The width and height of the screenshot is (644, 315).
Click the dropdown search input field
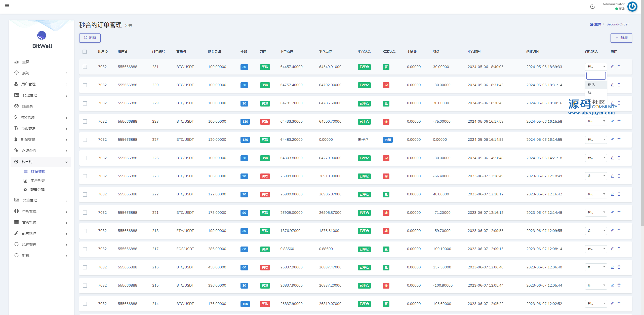click(x=596, y=76)
